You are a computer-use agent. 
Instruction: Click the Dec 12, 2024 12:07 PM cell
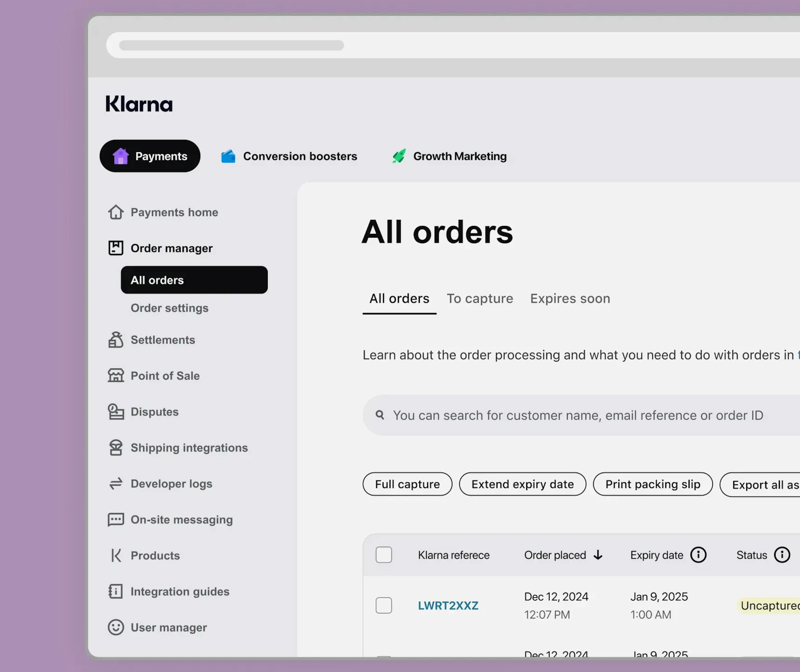556,605
